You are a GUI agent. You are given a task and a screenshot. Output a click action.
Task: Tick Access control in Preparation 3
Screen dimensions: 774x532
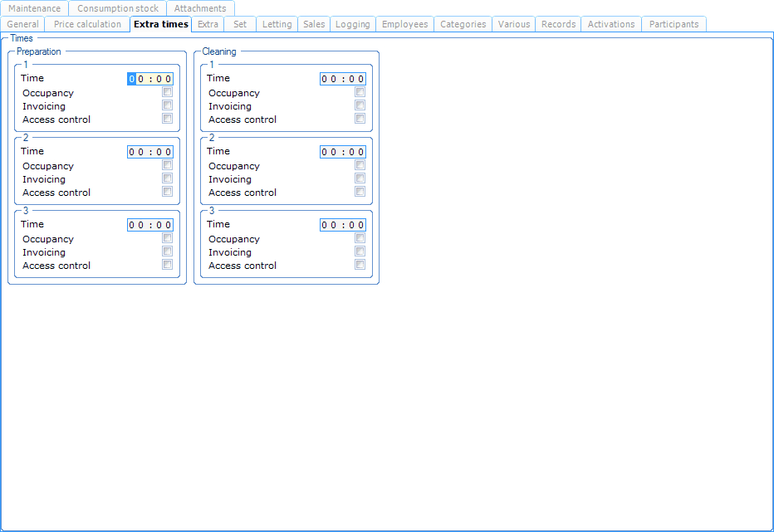[168, 265]
